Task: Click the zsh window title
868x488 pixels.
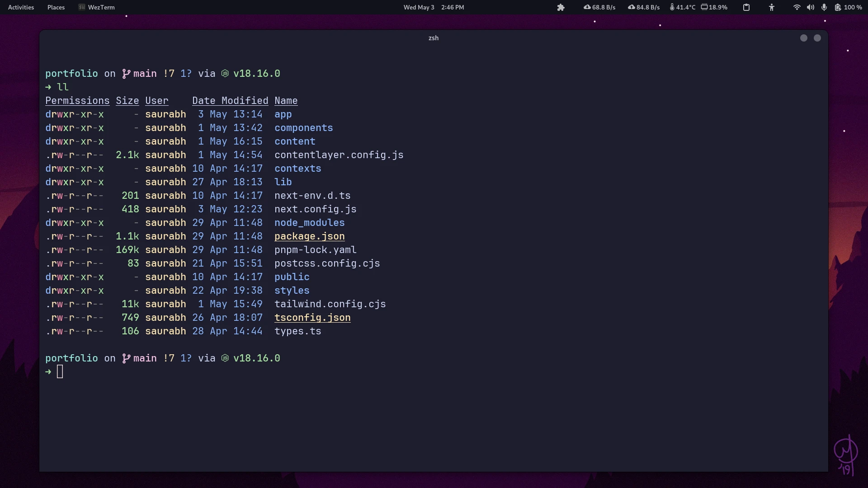Action: click(434, 38)
